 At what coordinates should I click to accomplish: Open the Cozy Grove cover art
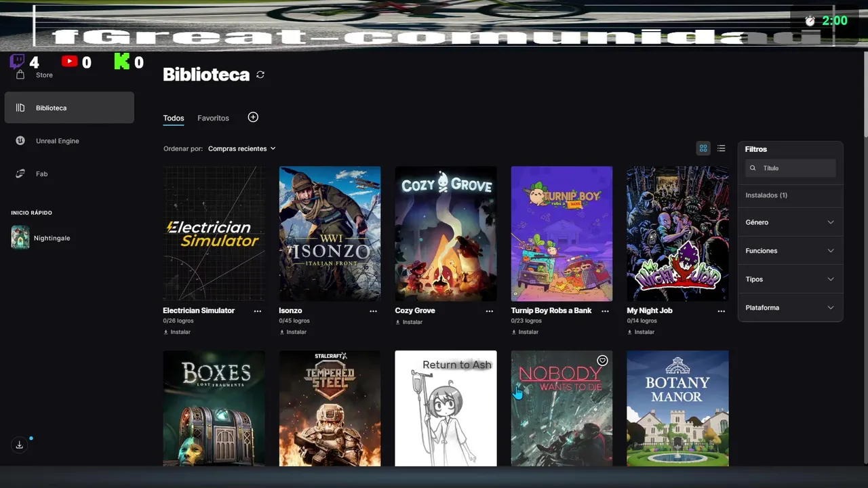coord(446,233)
